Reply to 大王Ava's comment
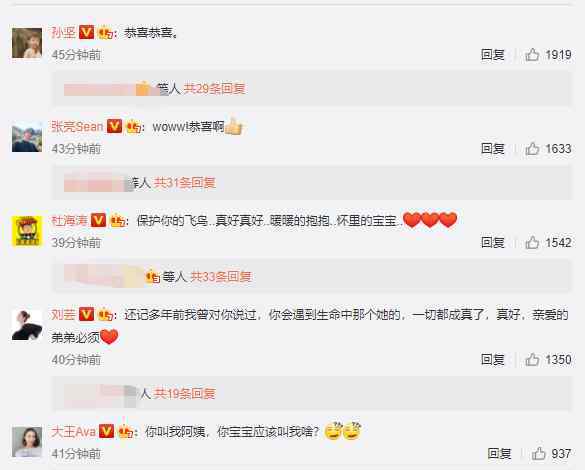The width and height of the screenshot is (585, 470). pos(499,454)
